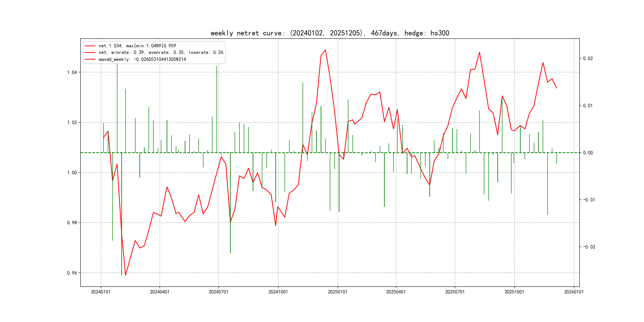Click the red line swatch beside 'maxdd_weekly'
The width and height of the screenshot is (644, 322).
tap(90, 59)
